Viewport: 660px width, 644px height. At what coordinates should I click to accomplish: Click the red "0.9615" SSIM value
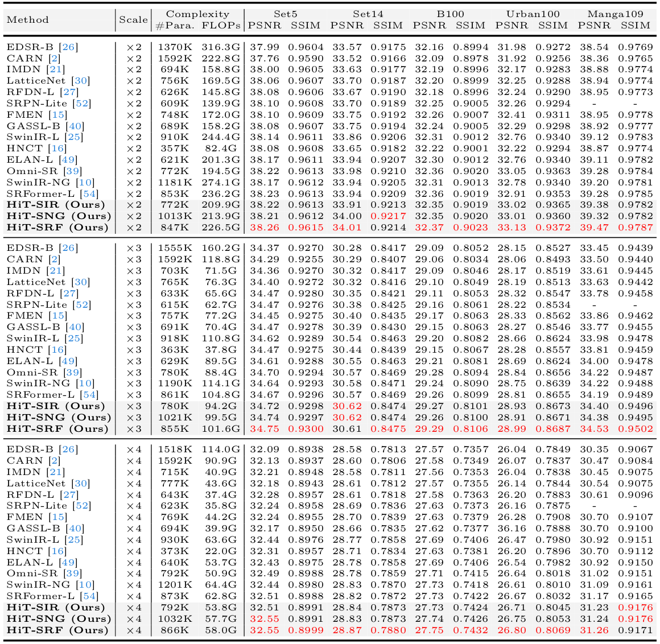click(306, 228)
